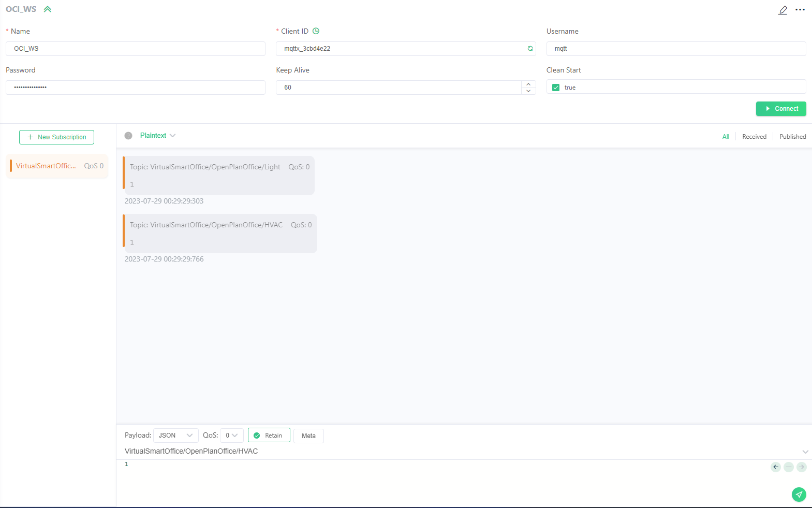
Task: Click the Password input field
Action: coord(136,88)
